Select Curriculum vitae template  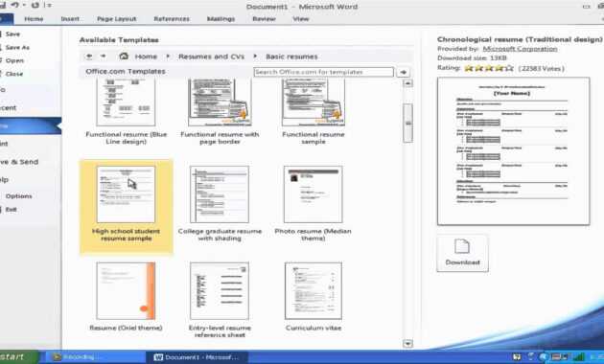click(x=314, y=296)
